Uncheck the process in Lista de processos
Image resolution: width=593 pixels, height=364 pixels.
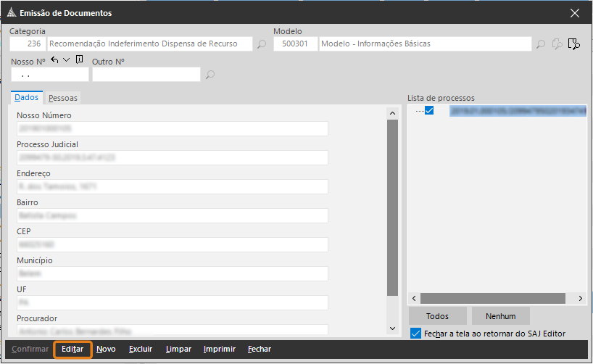(x=429, y=111)
